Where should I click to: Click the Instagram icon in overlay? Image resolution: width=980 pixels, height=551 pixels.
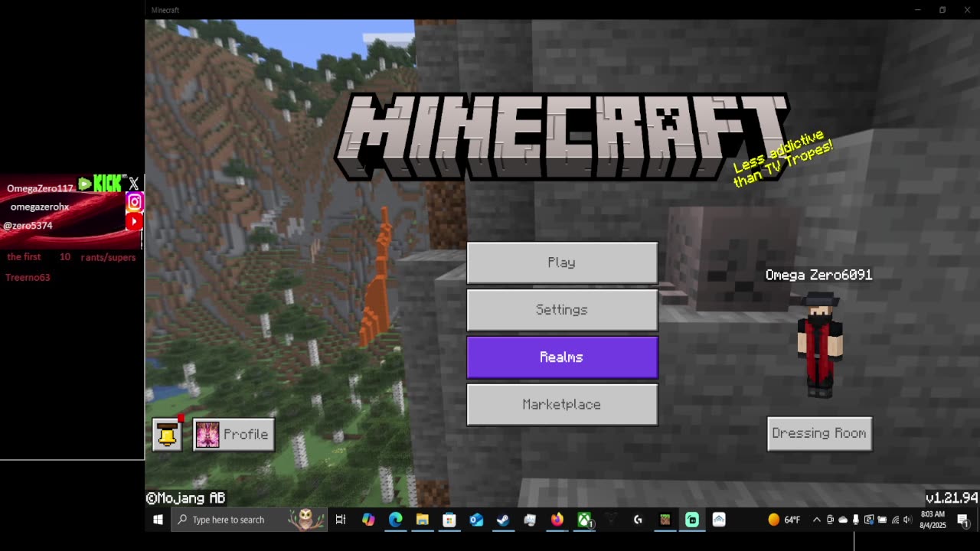(x=134, y=202)
